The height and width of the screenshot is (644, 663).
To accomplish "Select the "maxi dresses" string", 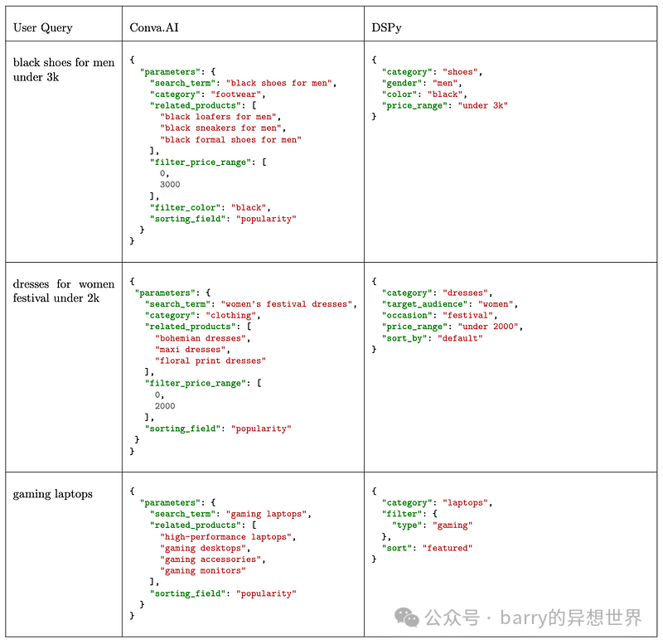I will click(x=192, y=350).
